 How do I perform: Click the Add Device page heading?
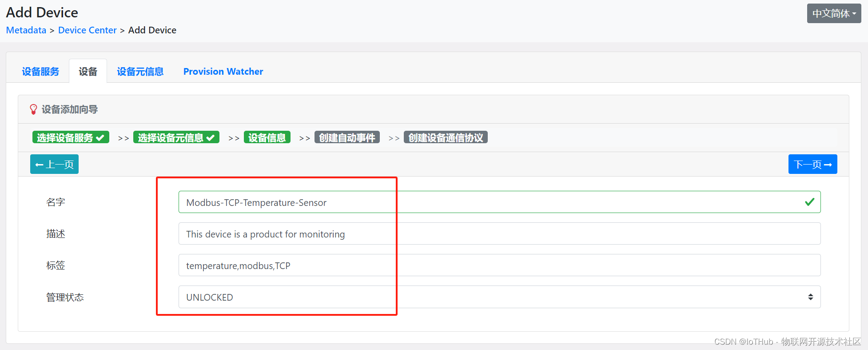(x=42, y=12)
